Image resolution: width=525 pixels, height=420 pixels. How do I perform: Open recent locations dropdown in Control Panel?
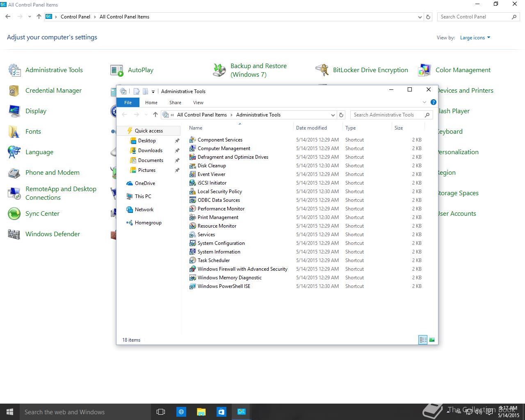[x=30, y=17]
